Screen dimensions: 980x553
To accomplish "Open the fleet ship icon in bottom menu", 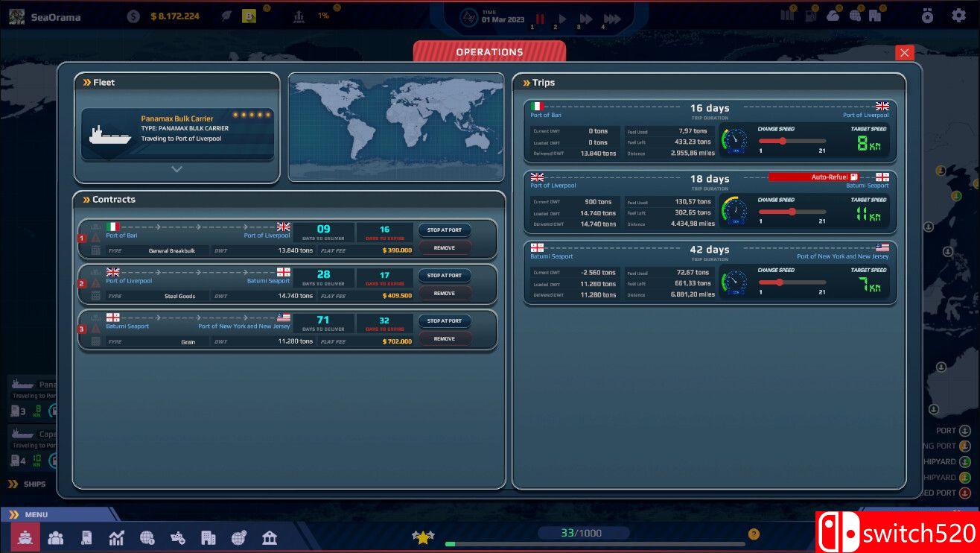I will click(25, 537).
